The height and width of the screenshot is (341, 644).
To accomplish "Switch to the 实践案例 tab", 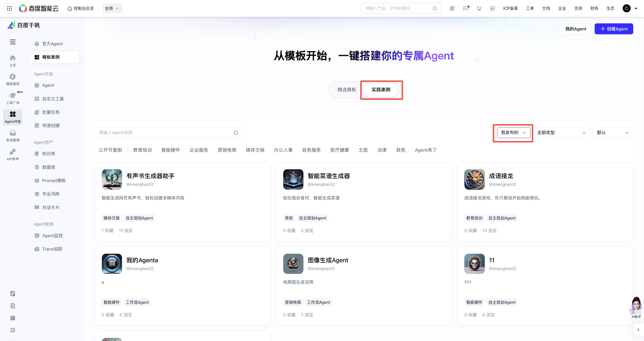I will [x=381, y=90].
